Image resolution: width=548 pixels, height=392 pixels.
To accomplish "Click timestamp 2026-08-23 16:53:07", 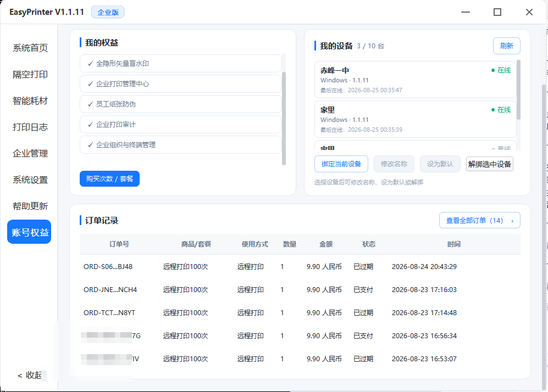I will (424, 359).
